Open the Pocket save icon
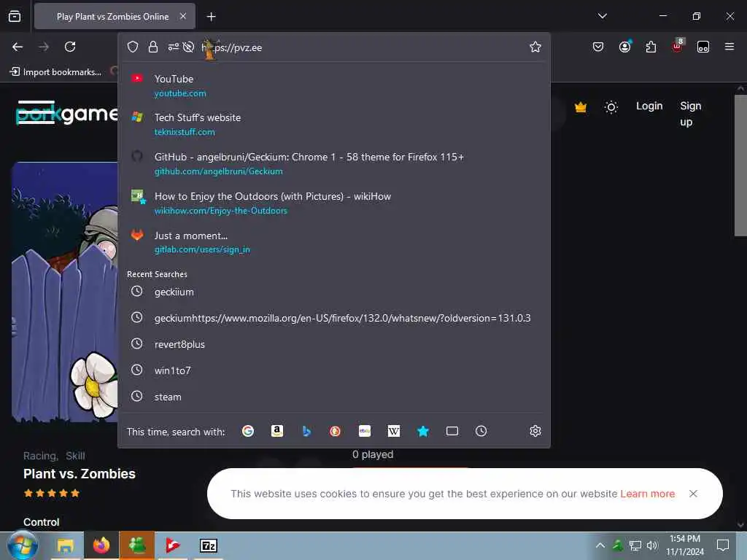 [598, 47]
